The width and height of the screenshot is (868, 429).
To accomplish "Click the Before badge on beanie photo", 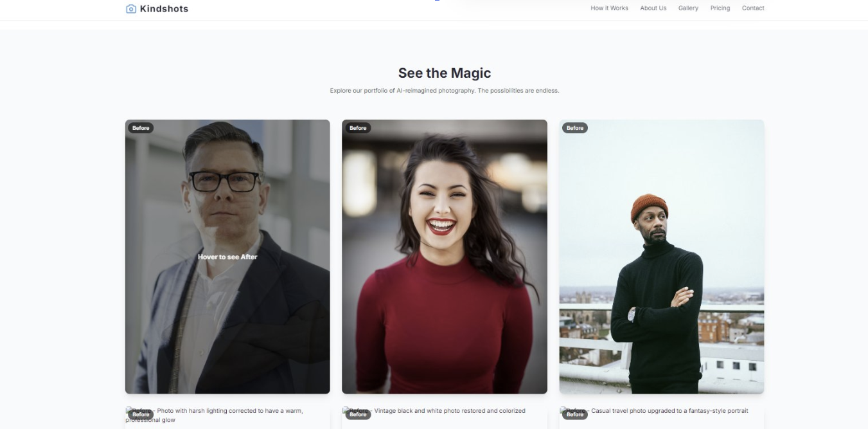I will [x=575, y=128].
